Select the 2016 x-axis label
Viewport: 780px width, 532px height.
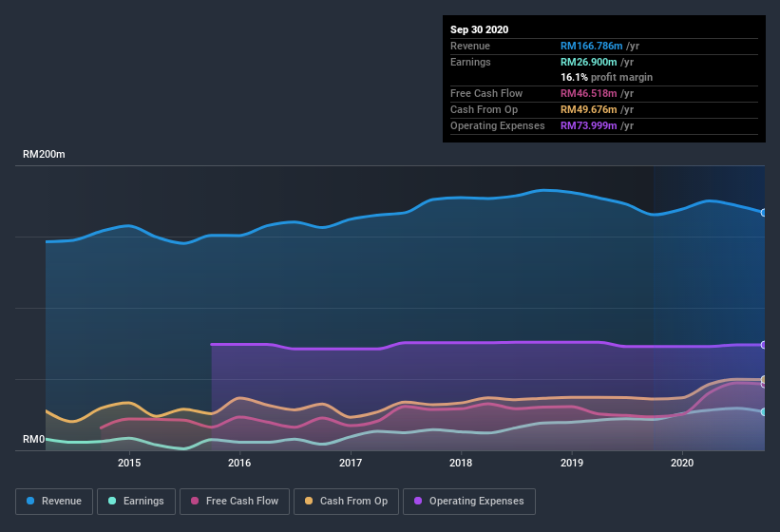pyautogui.click(x=239, y=463)
